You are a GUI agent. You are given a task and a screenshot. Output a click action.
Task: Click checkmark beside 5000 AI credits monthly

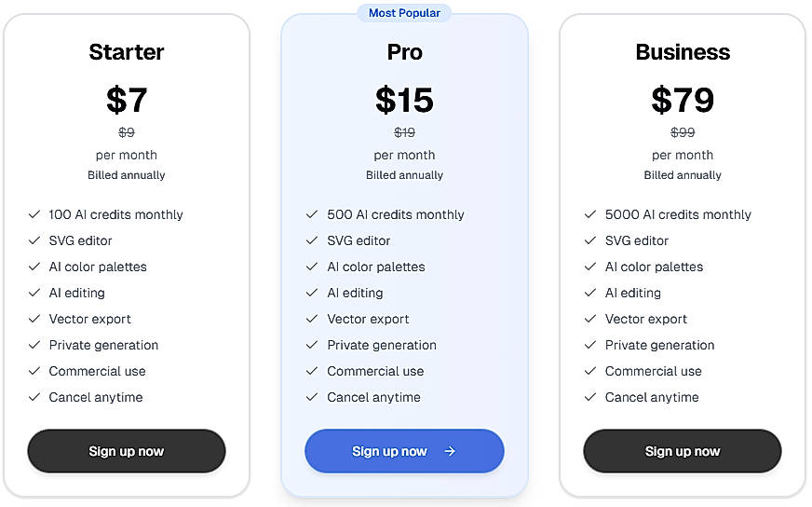(x=590, y=214)
